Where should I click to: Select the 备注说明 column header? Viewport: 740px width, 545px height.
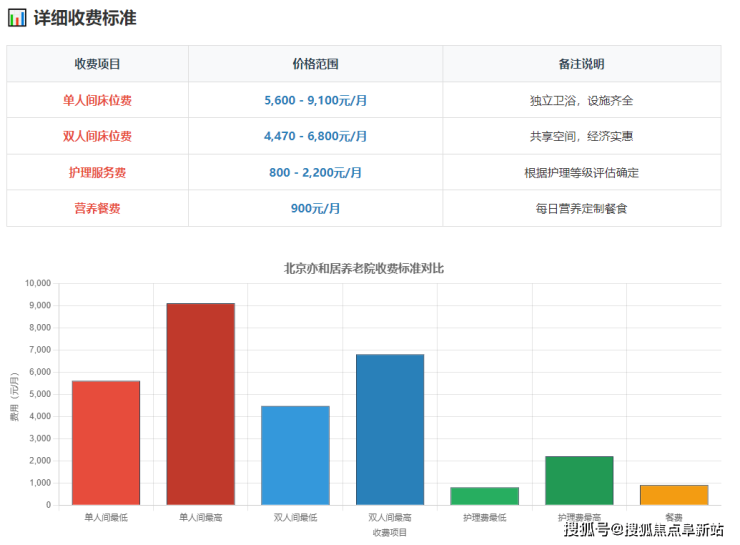pos(581,64)
